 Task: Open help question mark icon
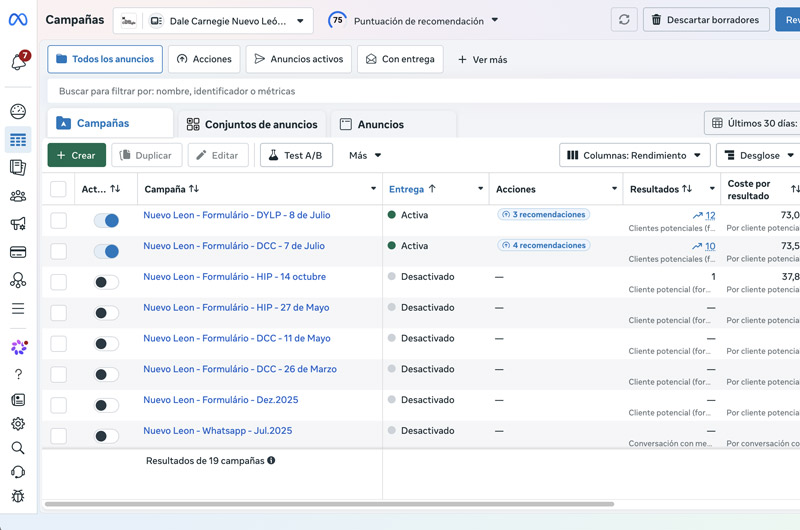[18, 374]
